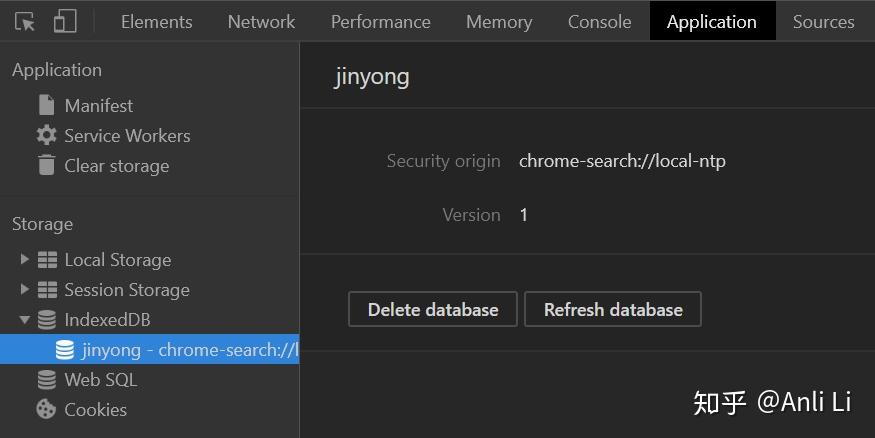Screen dimensions: 875x438
Task: Expand the Session Storage tree arrow
Action: click(25, 290)
